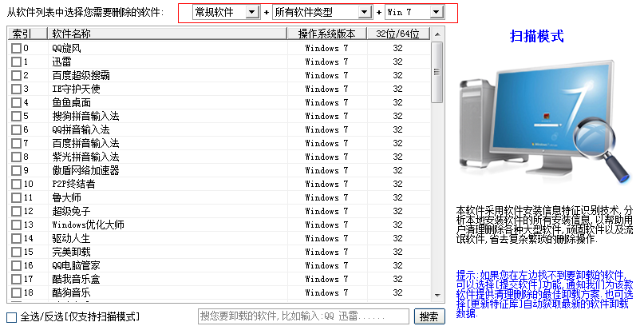644x334 pixels.
Task: Tick the QQ电脑管家 checkbox
Action: (16, 266)
